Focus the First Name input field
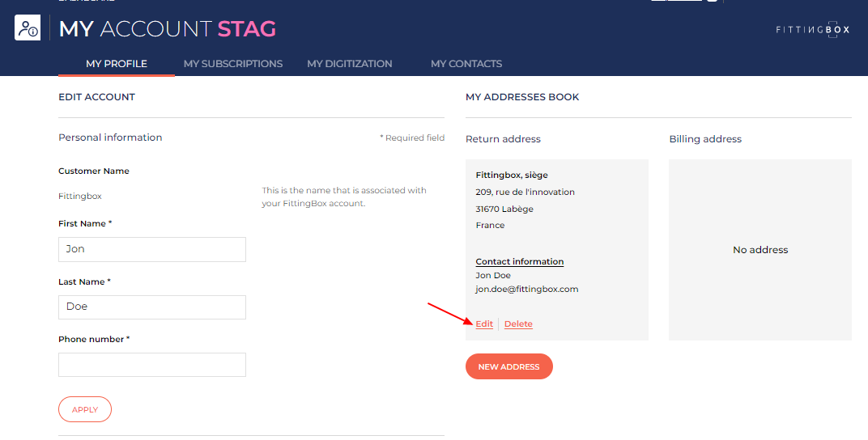Image resolution: width=868 pixels, height=440 pixels. click(152, 249)
